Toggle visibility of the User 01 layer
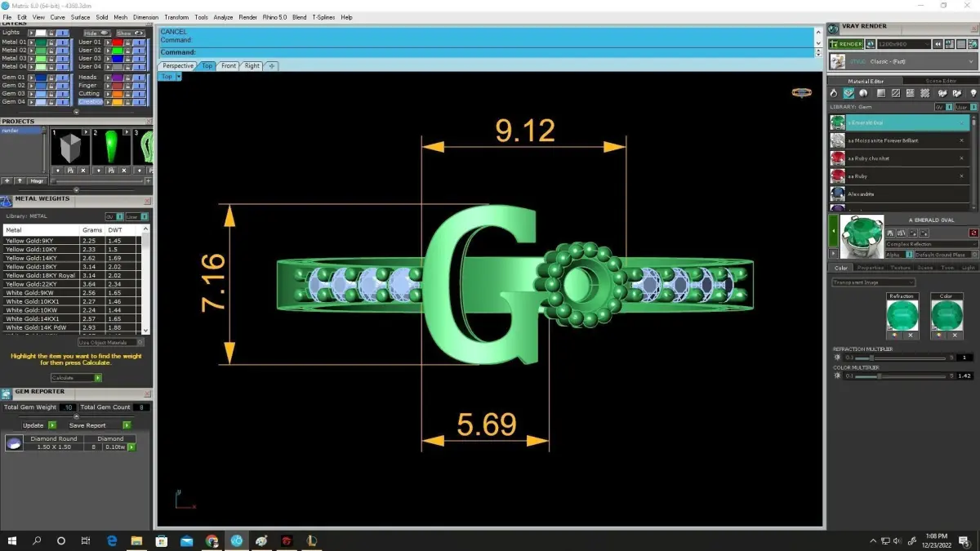 (x=139, y=42)
